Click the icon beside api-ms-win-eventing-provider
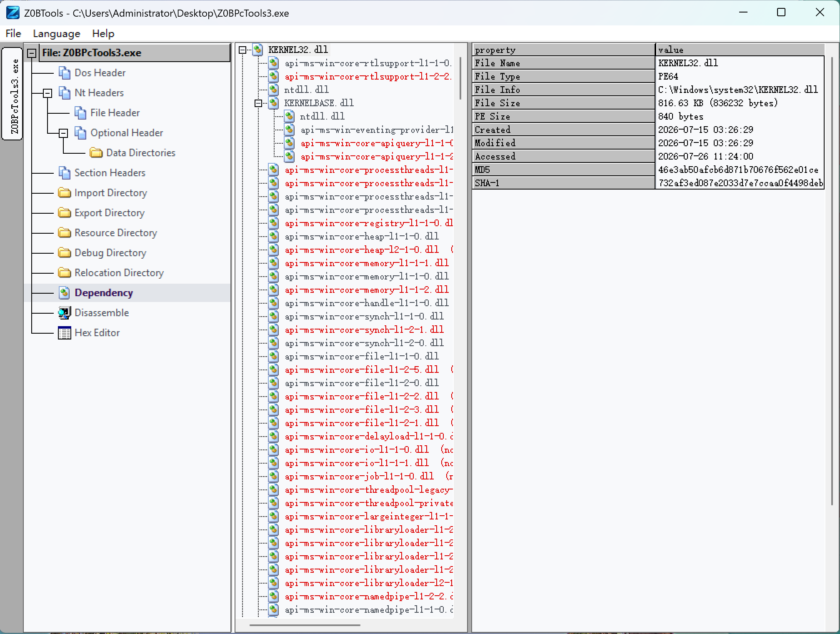Image resolution: width=840 pixels, height=634 pixels. pos(290,130)
